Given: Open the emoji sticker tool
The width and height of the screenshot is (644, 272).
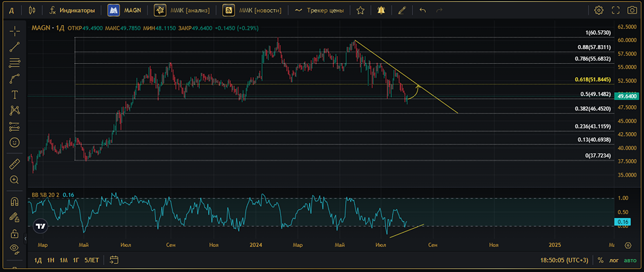Looking at the screenshot, I should tap(15, 142).
